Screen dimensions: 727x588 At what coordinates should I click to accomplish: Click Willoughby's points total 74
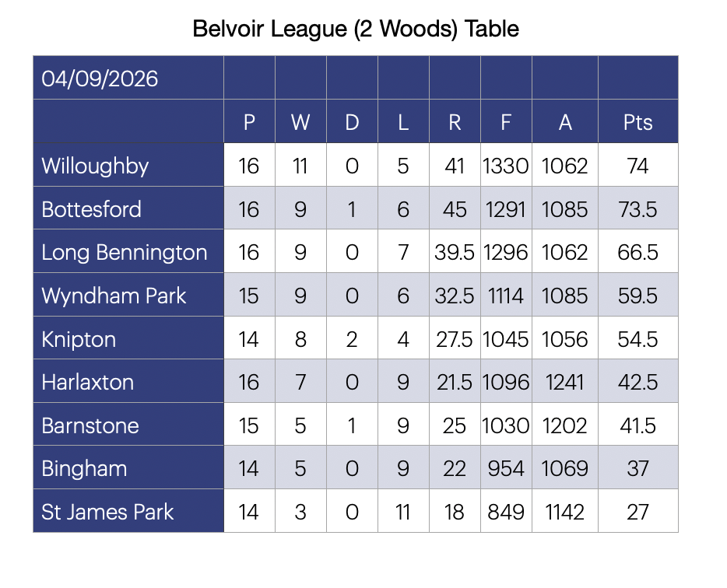[638, 166]
